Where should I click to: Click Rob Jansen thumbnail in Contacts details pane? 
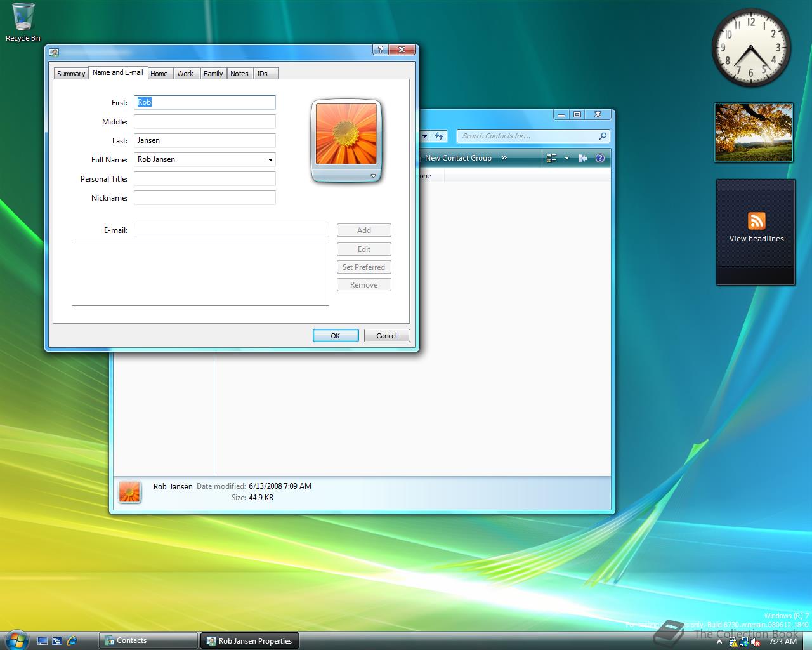130,491
